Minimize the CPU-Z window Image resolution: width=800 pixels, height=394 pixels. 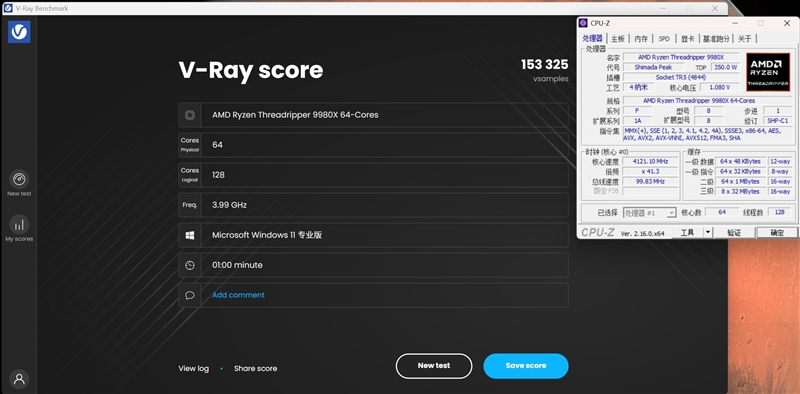pyautogui.click(x=735, y=23)
